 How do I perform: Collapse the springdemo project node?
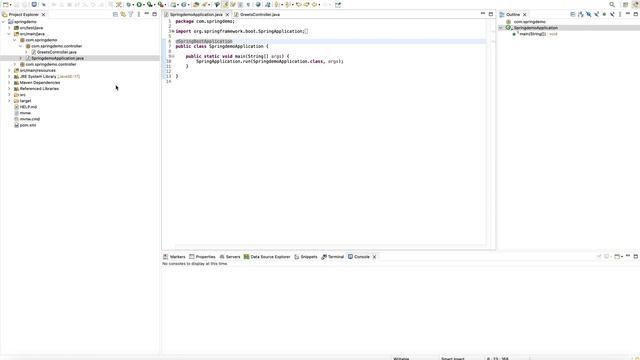coord(4,22)
